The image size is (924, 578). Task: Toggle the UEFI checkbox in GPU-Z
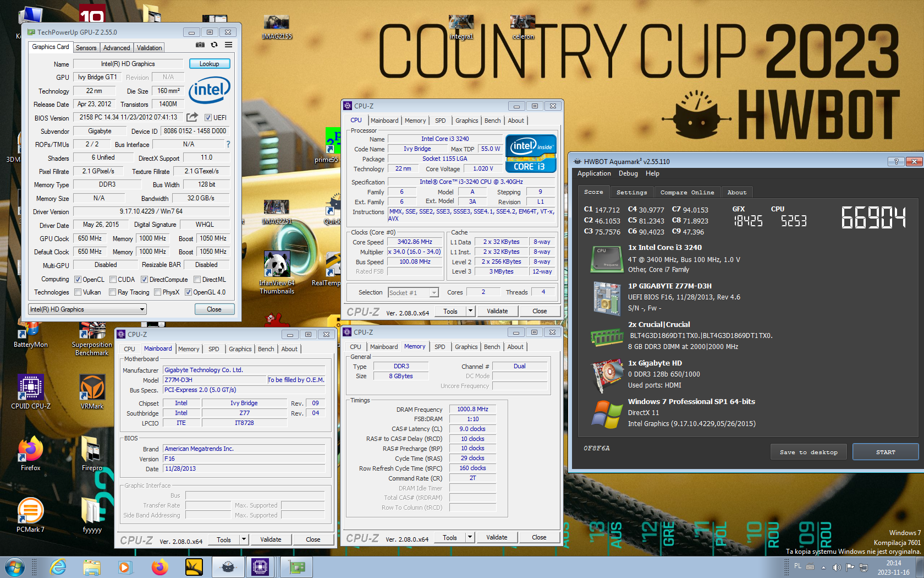point(208,117)
